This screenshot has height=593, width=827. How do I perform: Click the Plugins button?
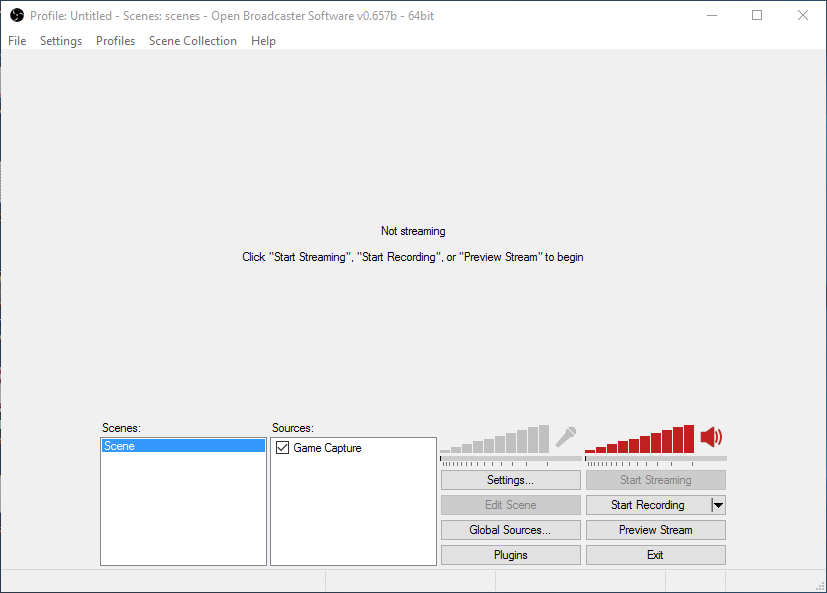coord(510,555)
